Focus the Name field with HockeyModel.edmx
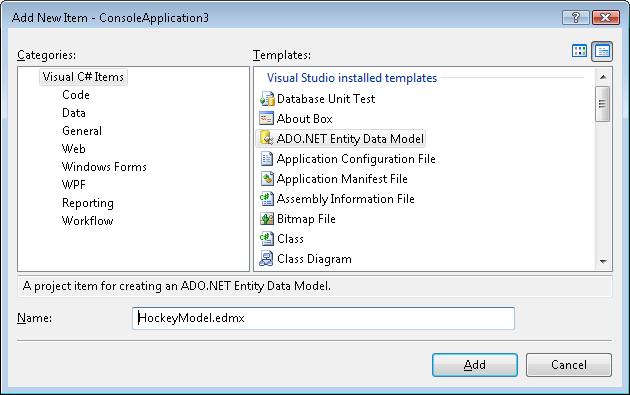Viewport: 630px width, 395px height. (x=323, y=318)
